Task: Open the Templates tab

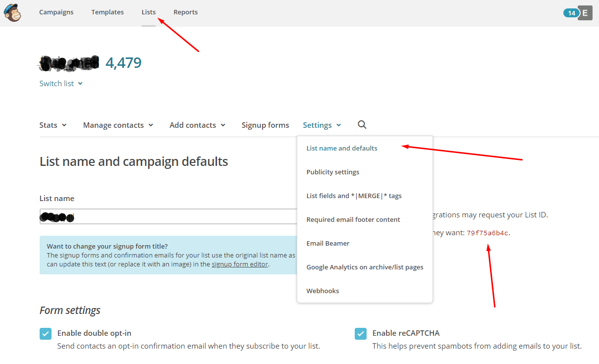Action: coord(108,12)
